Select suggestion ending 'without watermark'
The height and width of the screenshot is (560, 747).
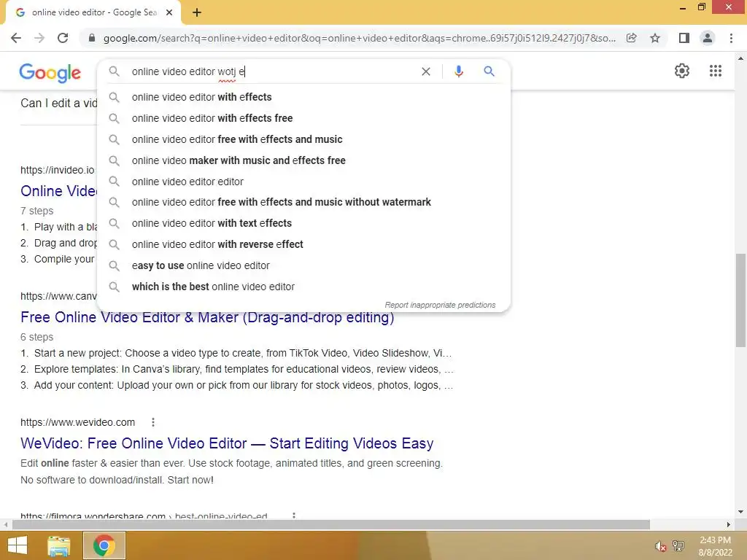[304, 203]
